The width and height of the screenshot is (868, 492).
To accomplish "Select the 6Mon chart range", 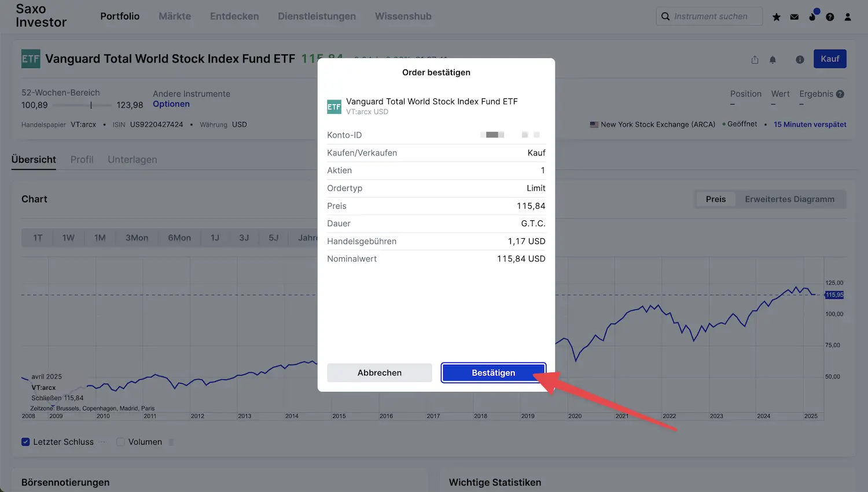I will click(x=179, y=238).
